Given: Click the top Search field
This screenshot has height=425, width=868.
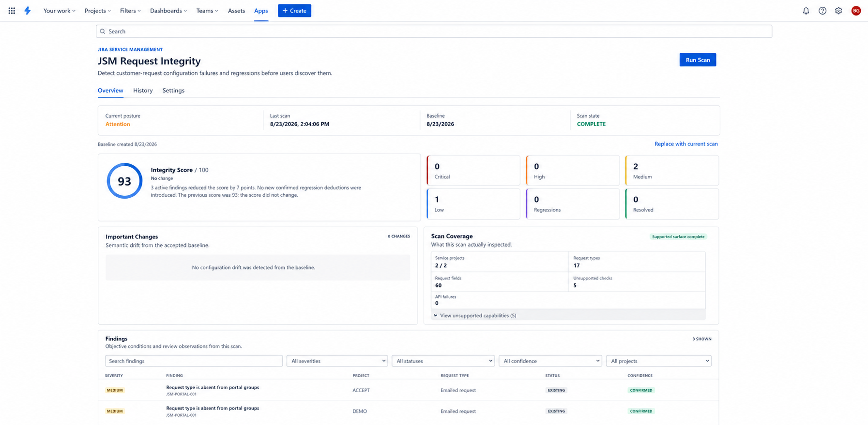Looking at the screenshot, I should (434, 31).
